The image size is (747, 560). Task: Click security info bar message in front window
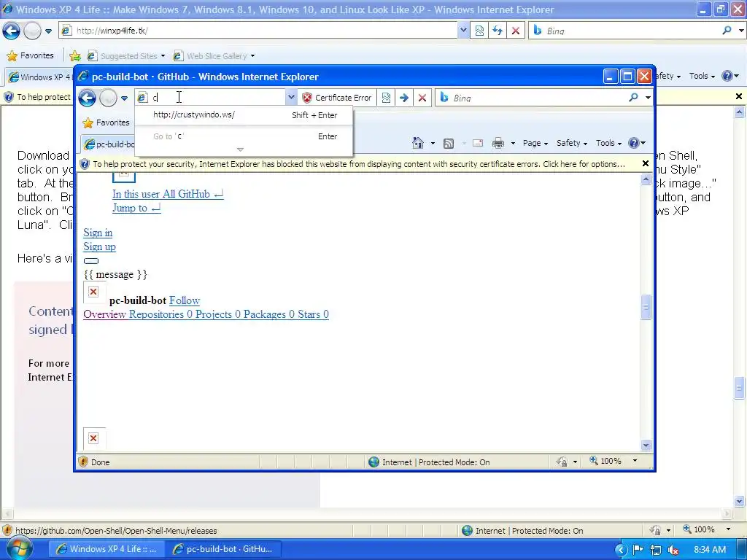pos(359,164)
